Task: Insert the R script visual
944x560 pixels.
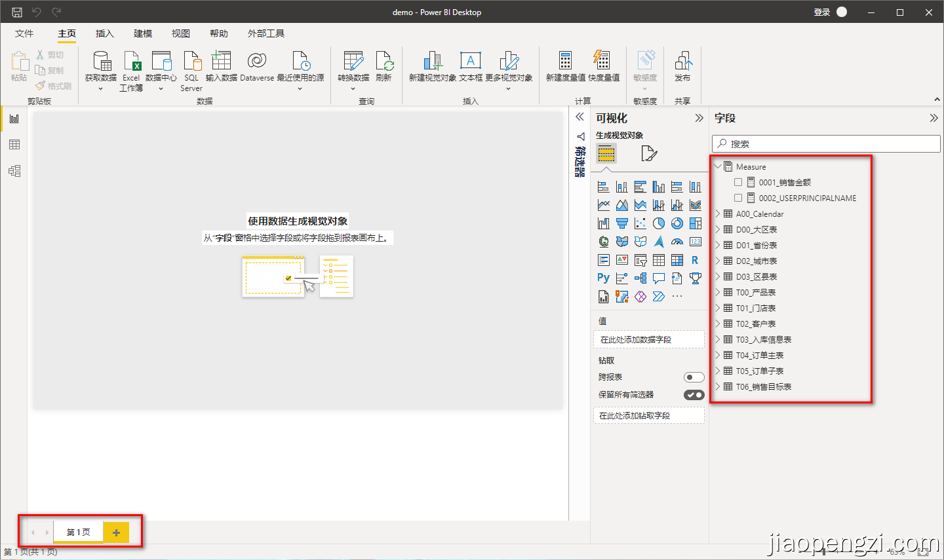Action: [x=696, y=260]
